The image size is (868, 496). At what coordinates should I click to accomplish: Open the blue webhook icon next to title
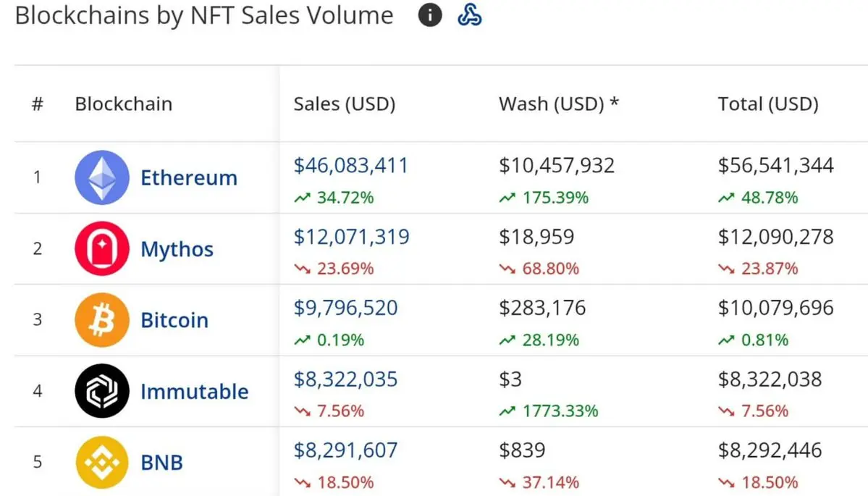[469, 15]
